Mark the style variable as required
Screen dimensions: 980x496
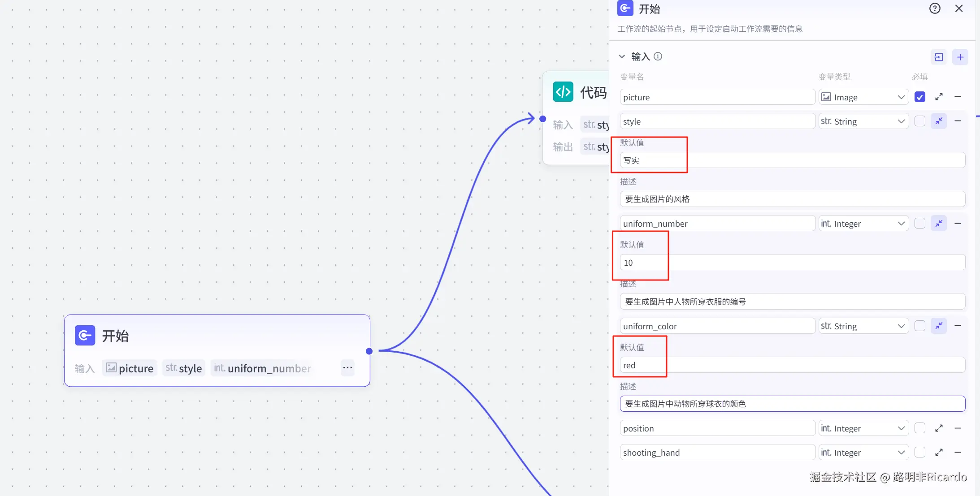920,121
